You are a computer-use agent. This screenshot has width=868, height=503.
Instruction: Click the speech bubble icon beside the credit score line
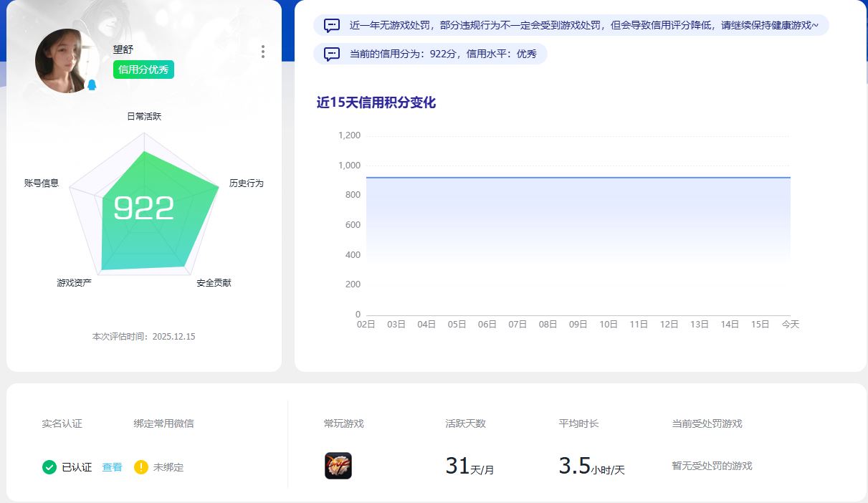click(x=330, y=54)
